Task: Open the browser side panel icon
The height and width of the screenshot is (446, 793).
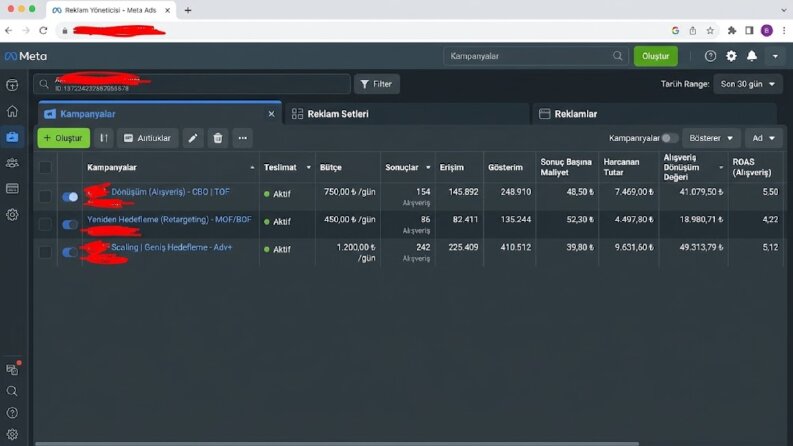Action: 749,31
